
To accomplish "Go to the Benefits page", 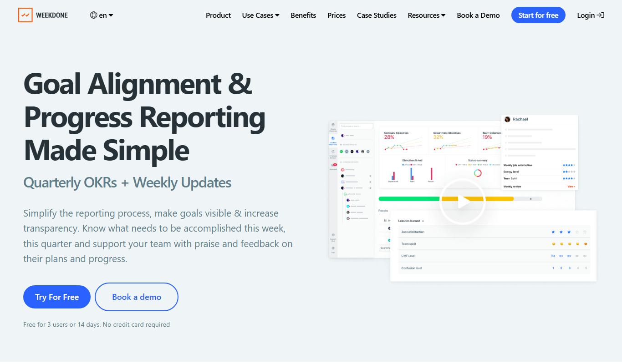I will pos(303,15).
